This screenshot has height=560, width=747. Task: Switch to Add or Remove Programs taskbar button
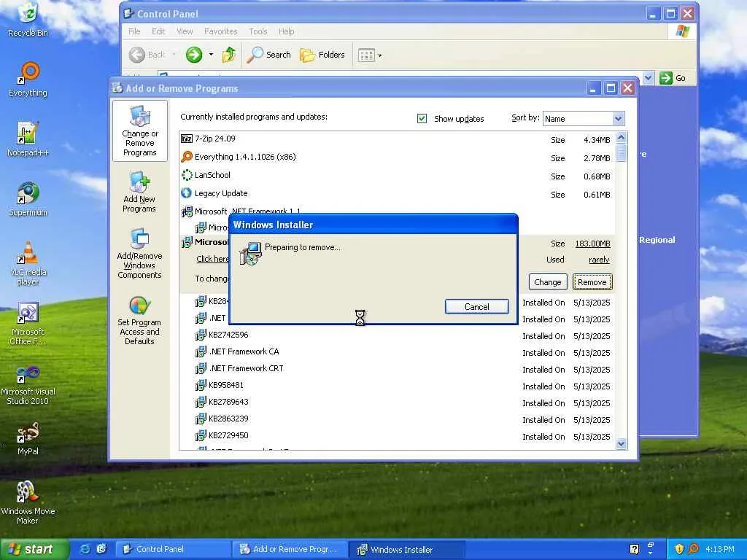click(290, 549)
